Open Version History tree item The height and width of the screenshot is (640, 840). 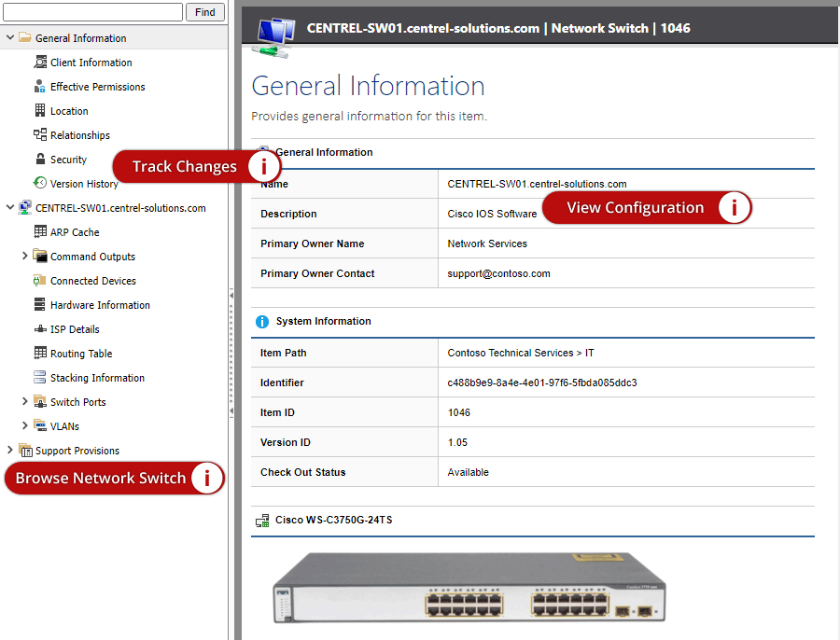[84, 184]
